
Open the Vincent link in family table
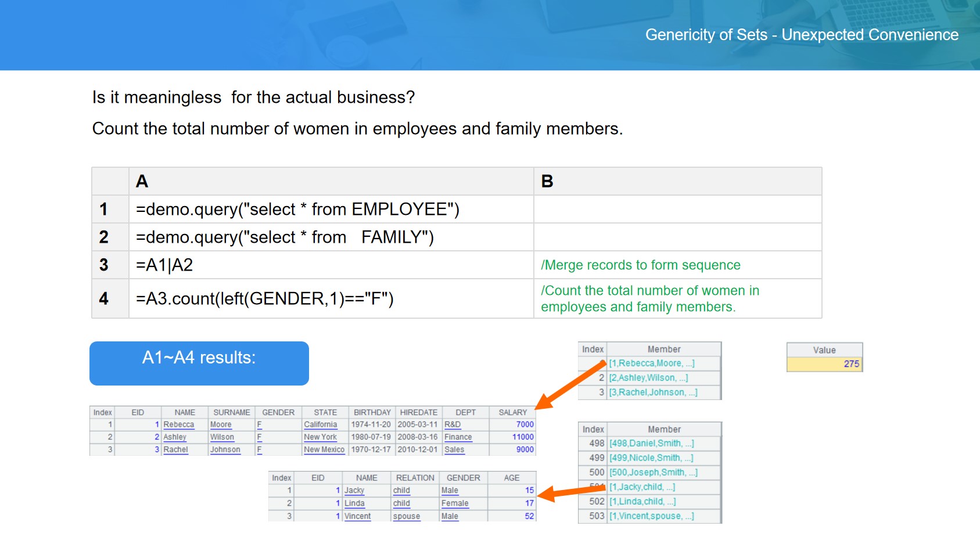click(357, 516)
